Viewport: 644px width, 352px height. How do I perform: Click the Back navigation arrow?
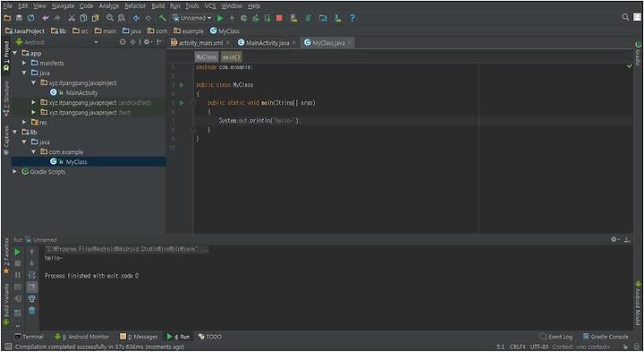coord(136,18)
